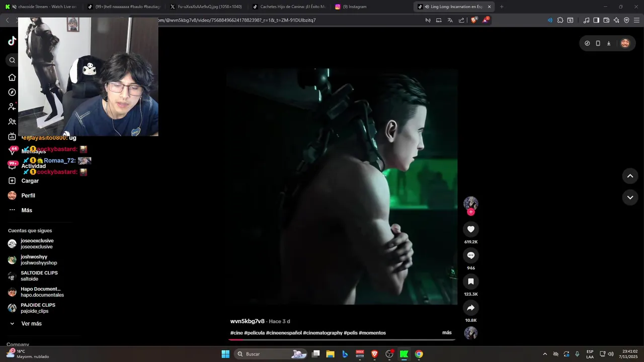Open the music note playlist icon

586,20
